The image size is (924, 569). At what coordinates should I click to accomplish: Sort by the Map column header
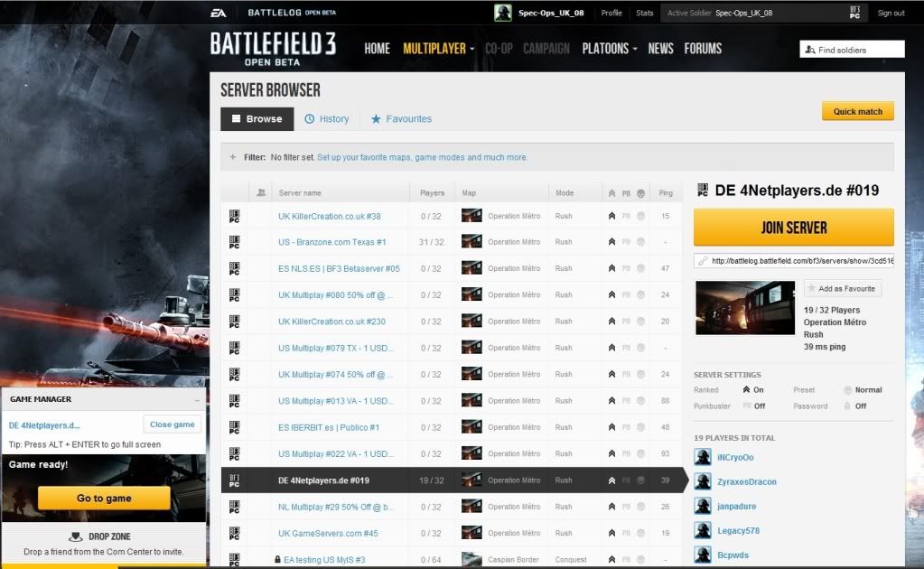(x=469, y=193)
